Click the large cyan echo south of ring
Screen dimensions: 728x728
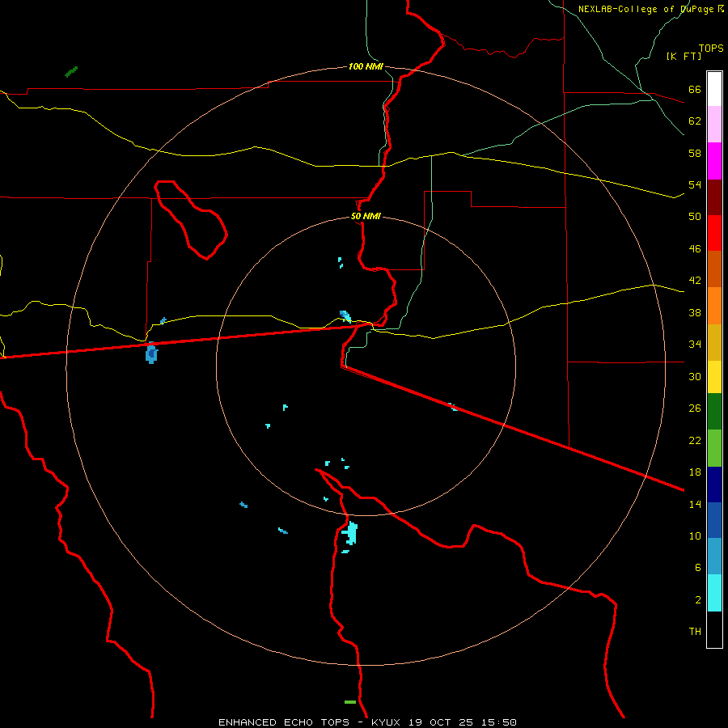[350, 533]
